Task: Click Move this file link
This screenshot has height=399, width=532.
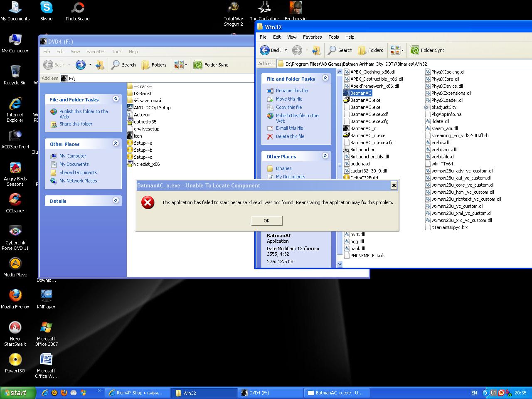Action: pos(289,99)
